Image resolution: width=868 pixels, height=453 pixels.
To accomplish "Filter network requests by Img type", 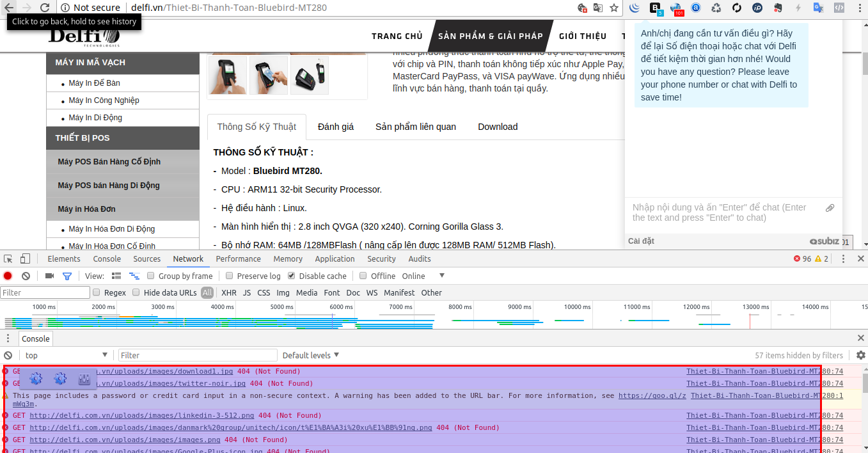I will 283,292.
